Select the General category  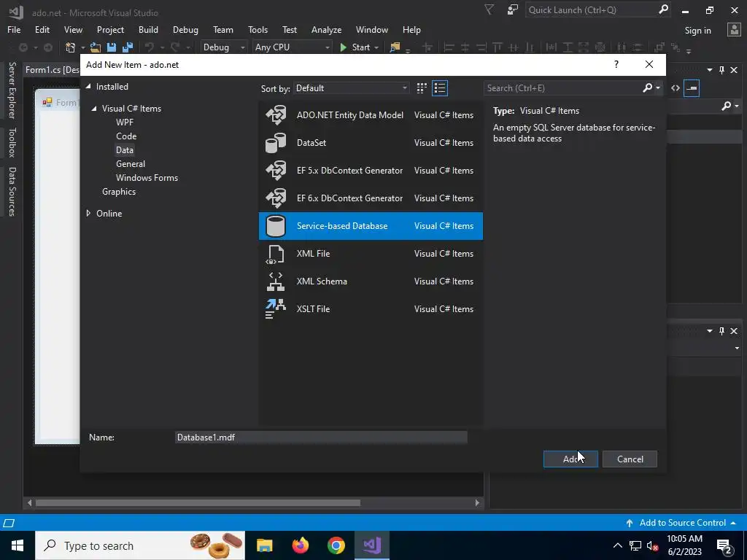pos(131,164)
